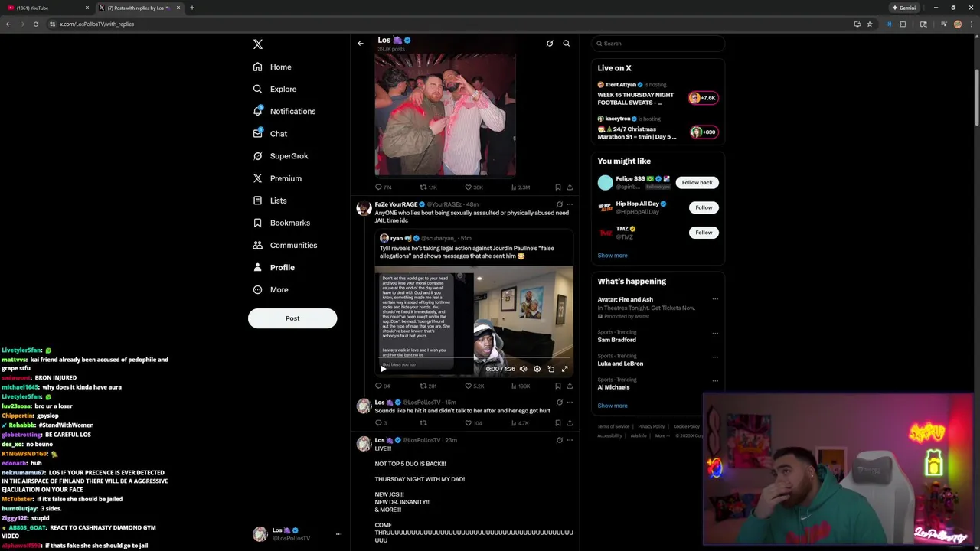This screenshot has height=551, width=980.
Task: Enter fullscreen on the quoted video
Action: [x=564, y=369]
